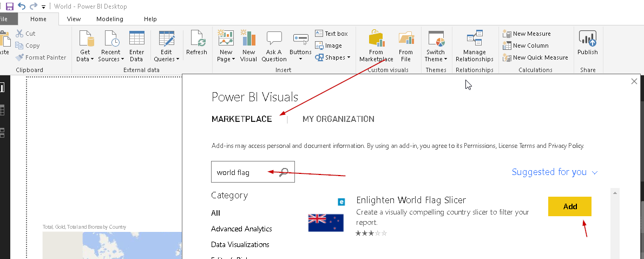The image size is (644, 259).
Task: Select the MARKETPLACE tab
Action: (241, 119)
